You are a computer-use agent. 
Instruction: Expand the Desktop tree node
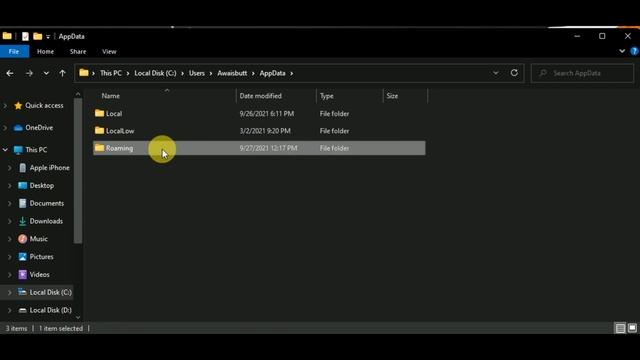coord(10,186)
